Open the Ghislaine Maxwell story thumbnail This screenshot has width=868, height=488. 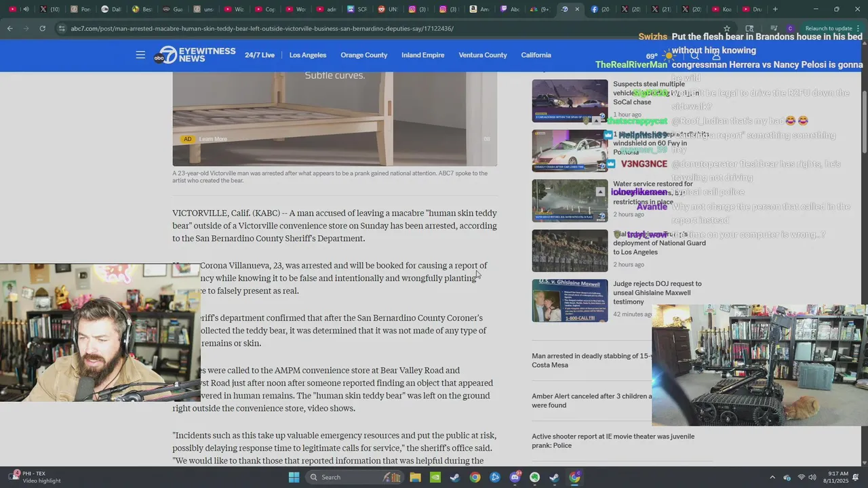tap(570, 300)
